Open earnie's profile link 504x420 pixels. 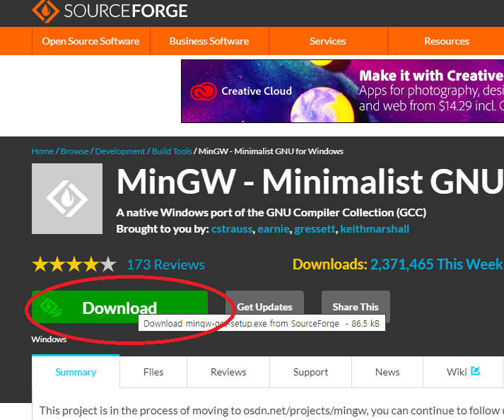[274, 229]
